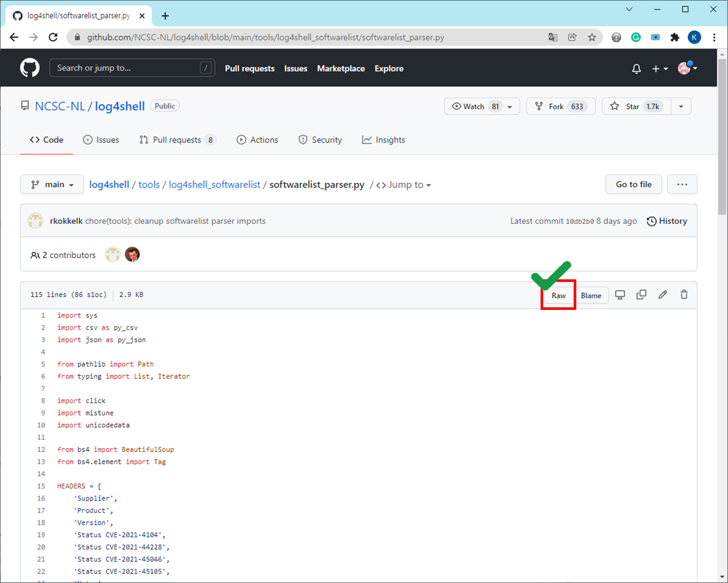Click Pull requests in top navigation
Image resolution: width=728 pixels, height=583 pixels.
250,68
